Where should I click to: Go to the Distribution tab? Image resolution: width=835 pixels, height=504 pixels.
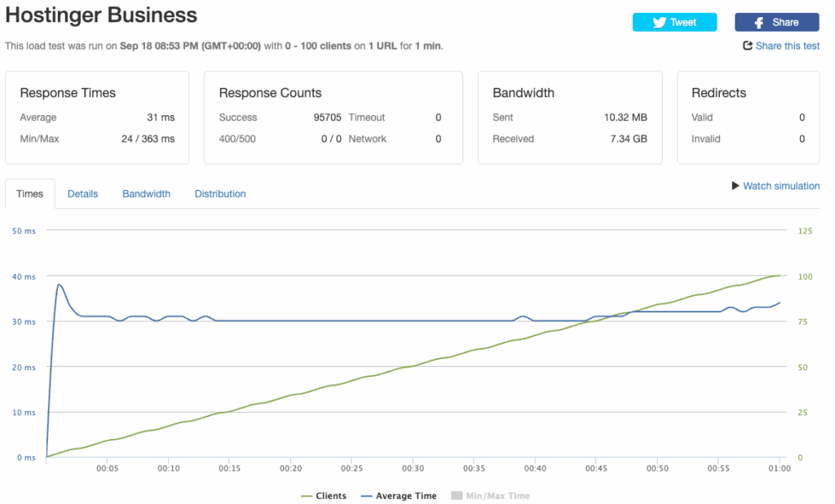(x=220, y=194)
